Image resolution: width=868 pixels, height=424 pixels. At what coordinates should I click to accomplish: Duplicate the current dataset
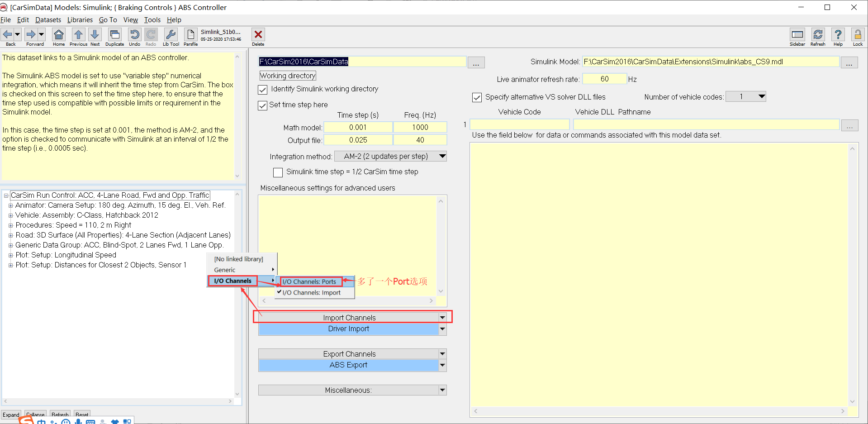click(x=115, y=34)
